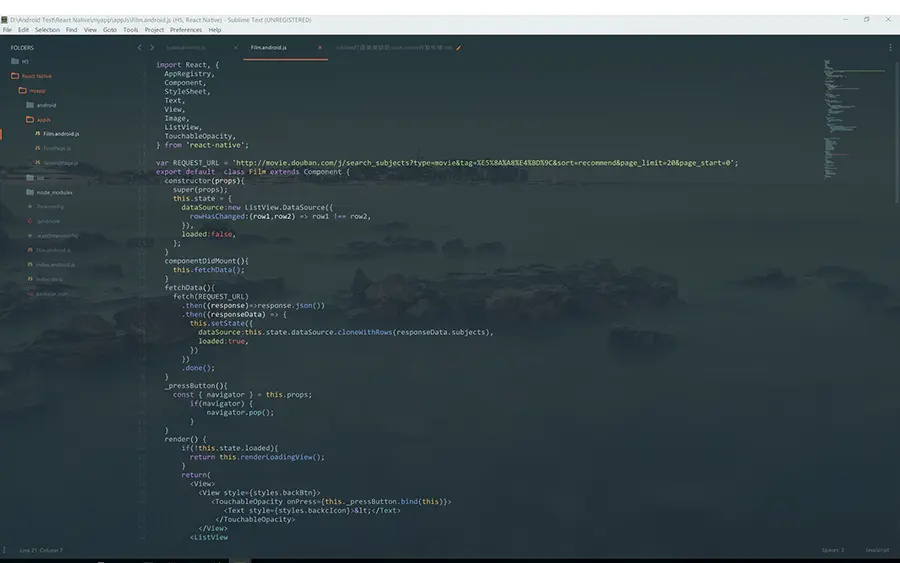This screenshot has width=900, height=563.
Task: Open index.ios.js in the sidebar
Action: (45, 279)
